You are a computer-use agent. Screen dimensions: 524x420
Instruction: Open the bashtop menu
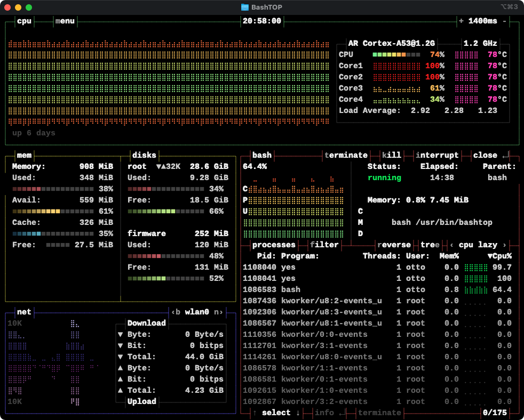tap(65, 21)
